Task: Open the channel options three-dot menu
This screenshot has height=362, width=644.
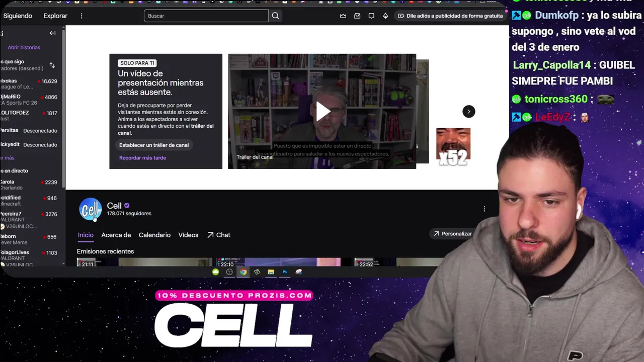Action: coord(485,209)
